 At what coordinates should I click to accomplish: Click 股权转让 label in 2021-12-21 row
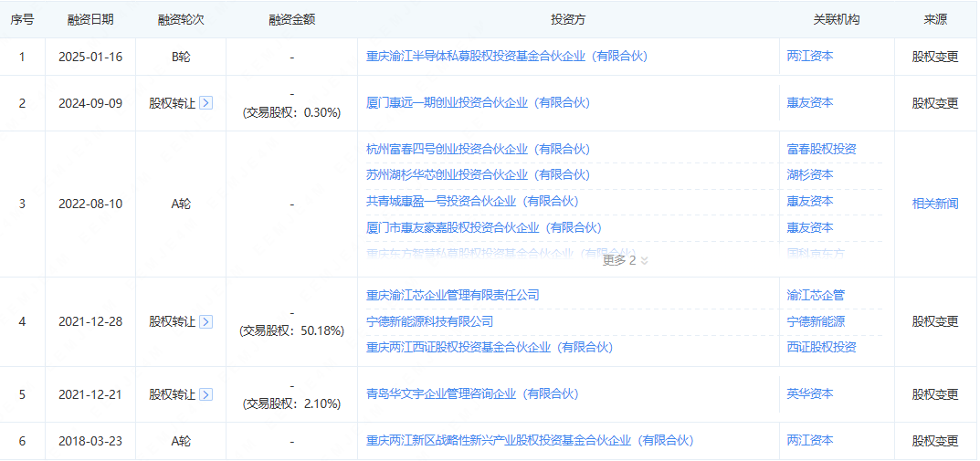coord(173,394)
